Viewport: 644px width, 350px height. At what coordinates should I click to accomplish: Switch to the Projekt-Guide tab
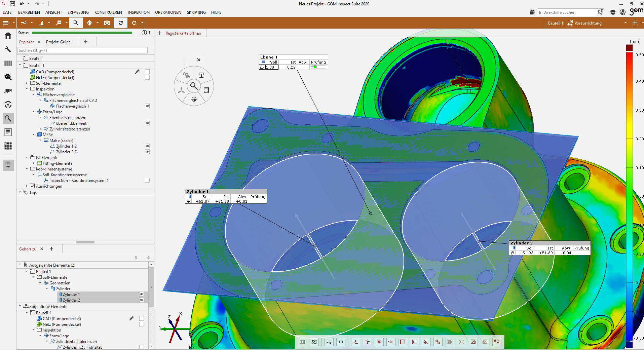[x=59, y=42]
